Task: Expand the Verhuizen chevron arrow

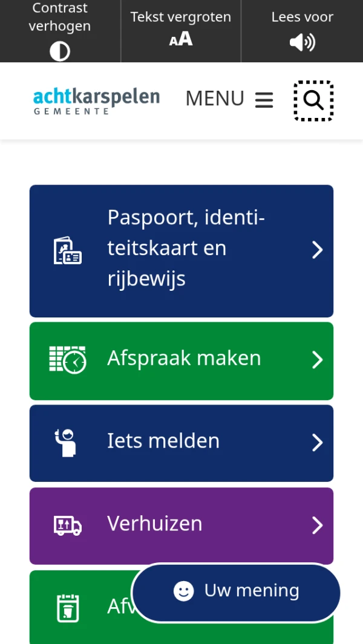Action: point(317,525)
